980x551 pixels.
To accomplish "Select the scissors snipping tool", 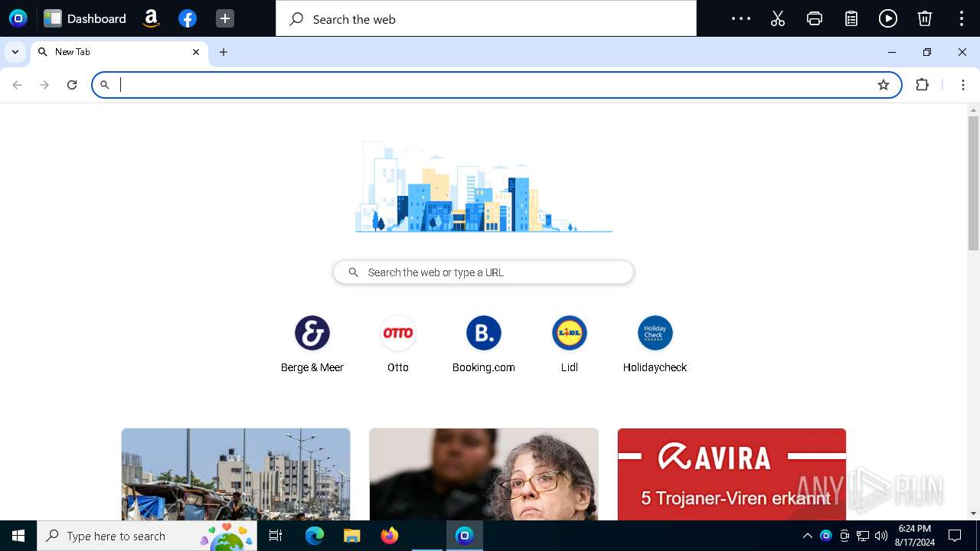I will click(x=778, y=18).
